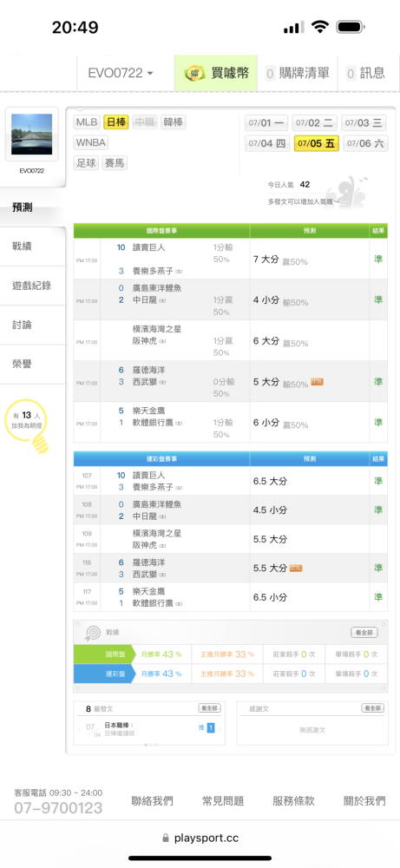Click orange badge next to 5 大分 prediction
Image resolution: width=400 pixels, height=868 pixels.
click(x=317, y=381)
